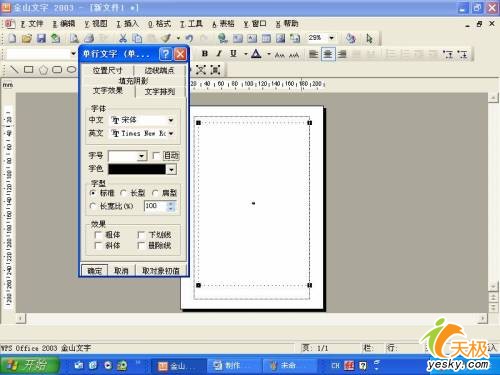Switch to the 位置尺寸 tab
This screenshot has height=375, width=500.
coord(107,70)
